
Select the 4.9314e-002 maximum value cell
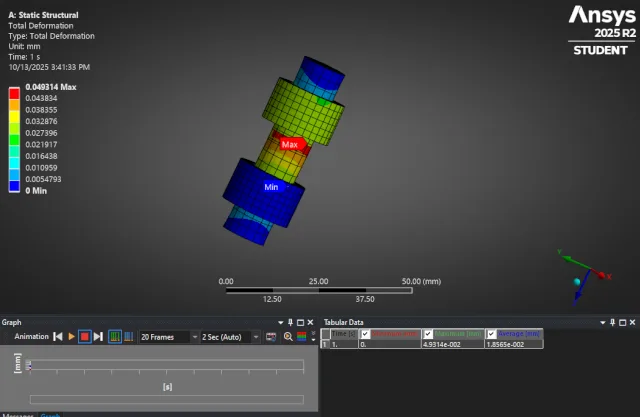coord(453,344)
